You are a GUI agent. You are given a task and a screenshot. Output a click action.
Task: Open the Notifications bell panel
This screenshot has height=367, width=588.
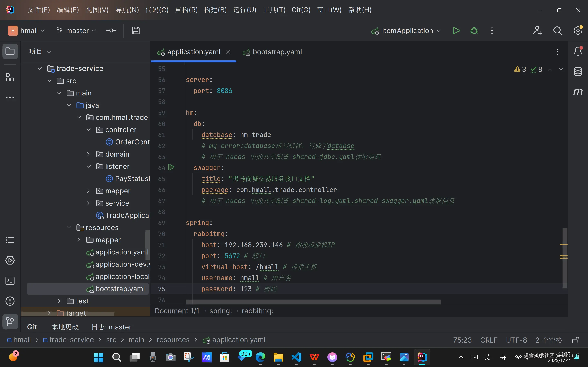tap(578, 51)
